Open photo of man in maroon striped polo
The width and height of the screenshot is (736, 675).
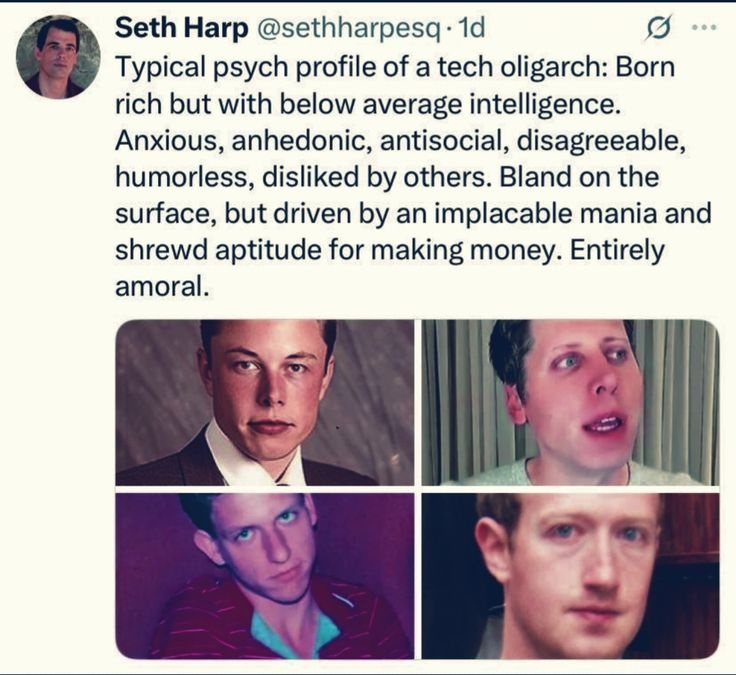[265, 576]
